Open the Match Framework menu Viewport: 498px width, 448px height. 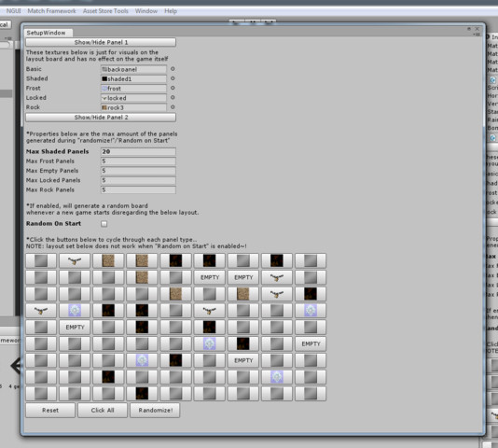[51, 11]
